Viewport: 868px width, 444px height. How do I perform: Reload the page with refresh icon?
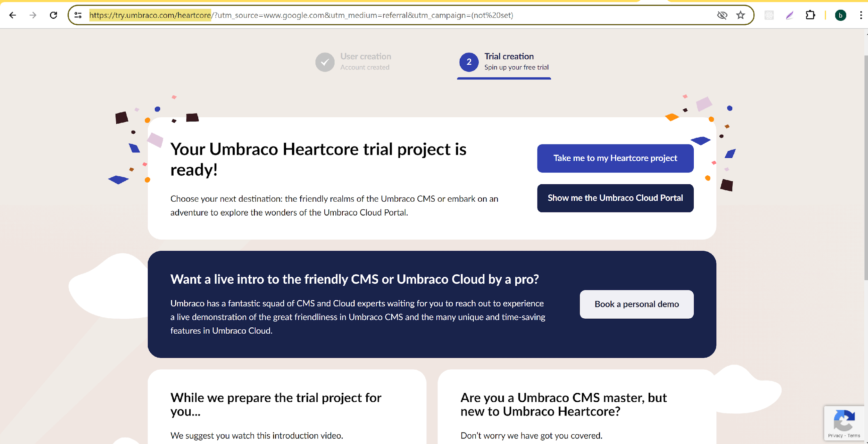click(53, 15)
